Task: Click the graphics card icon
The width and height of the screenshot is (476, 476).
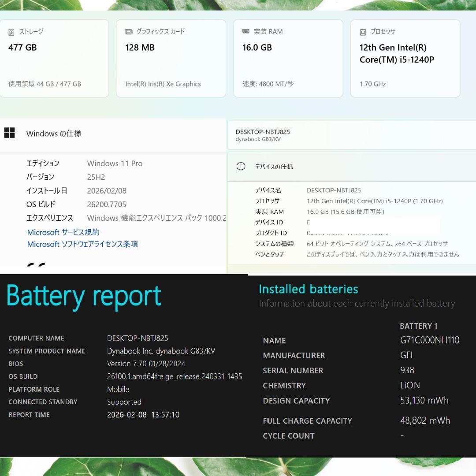Action: 129,32
